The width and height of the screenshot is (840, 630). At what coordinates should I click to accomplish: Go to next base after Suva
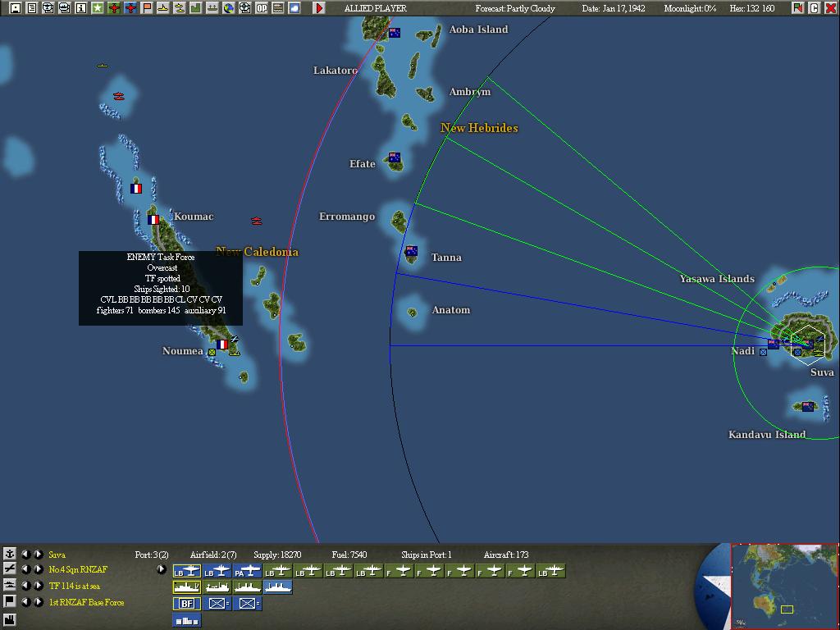coord(39,554)
